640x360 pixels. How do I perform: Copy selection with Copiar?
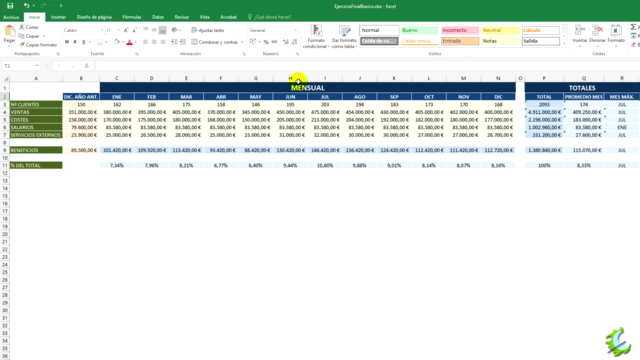(x=29, y=36)
